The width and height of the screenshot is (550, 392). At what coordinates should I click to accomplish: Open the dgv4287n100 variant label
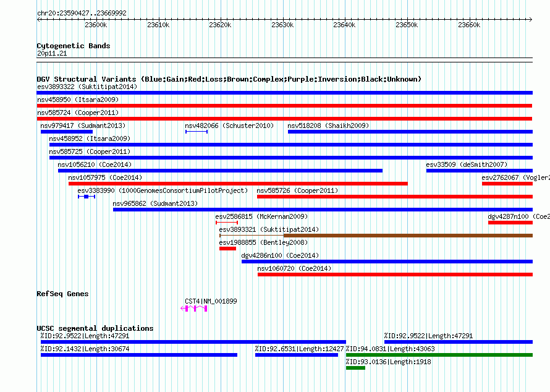(x=518, y=216)
